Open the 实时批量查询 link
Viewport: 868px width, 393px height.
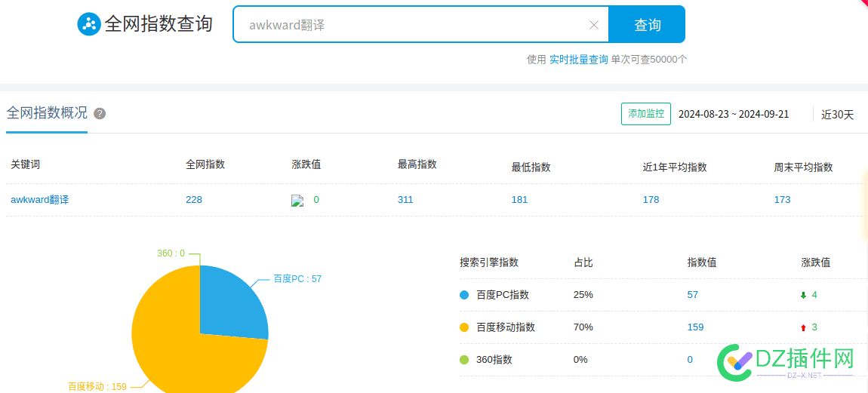[578, 60]
